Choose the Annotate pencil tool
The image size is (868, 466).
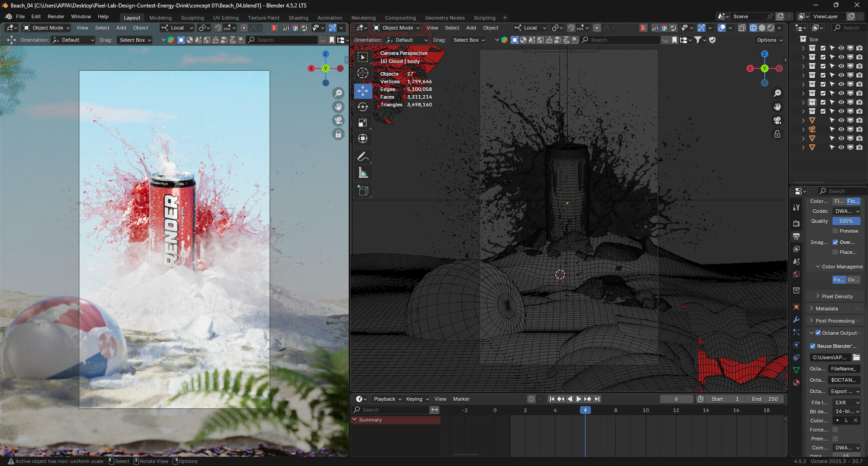pyautogui.click(x=363, y=156)
